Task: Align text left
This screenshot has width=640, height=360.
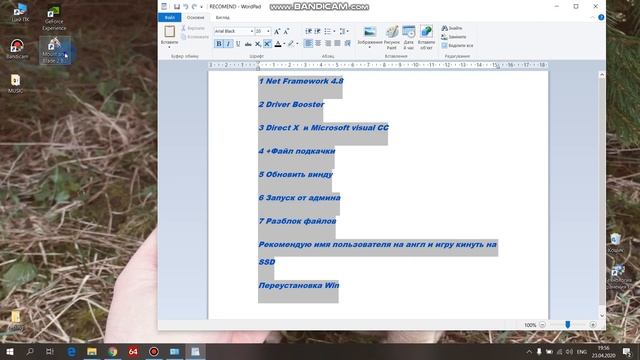Action: point(309,43)
